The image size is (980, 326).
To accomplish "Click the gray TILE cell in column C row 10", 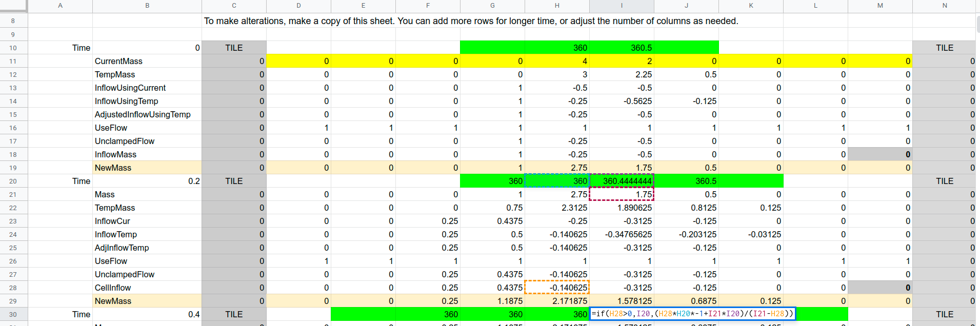I will pyautogui.click(x=234, y=48).
